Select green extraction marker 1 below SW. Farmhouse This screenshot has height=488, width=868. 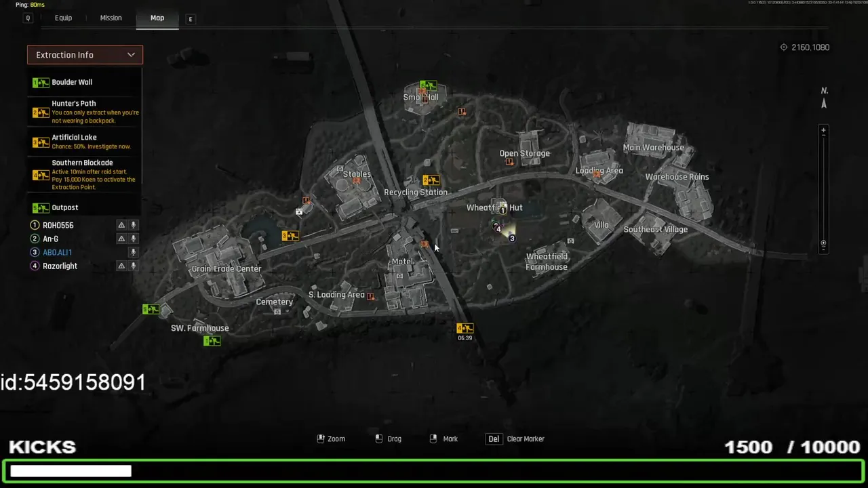tap(212, 341)
